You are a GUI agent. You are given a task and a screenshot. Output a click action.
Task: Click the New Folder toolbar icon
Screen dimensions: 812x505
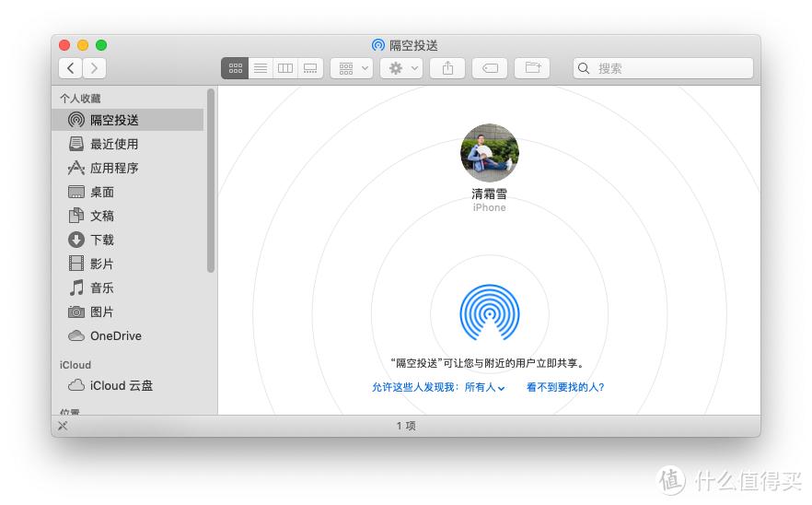coord(532,68)
